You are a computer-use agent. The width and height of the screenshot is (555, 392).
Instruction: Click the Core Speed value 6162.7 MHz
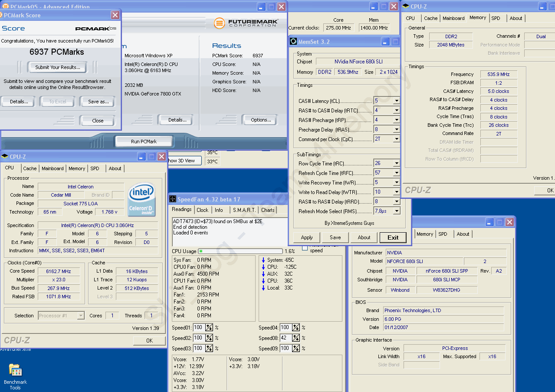tap(58, 271)
